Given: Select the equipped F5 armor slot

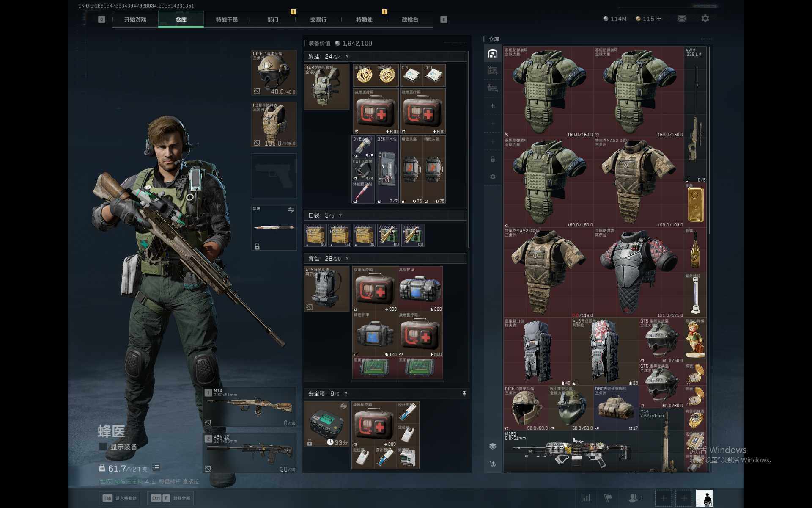Looking at the screenshot, I should (274, 124).
